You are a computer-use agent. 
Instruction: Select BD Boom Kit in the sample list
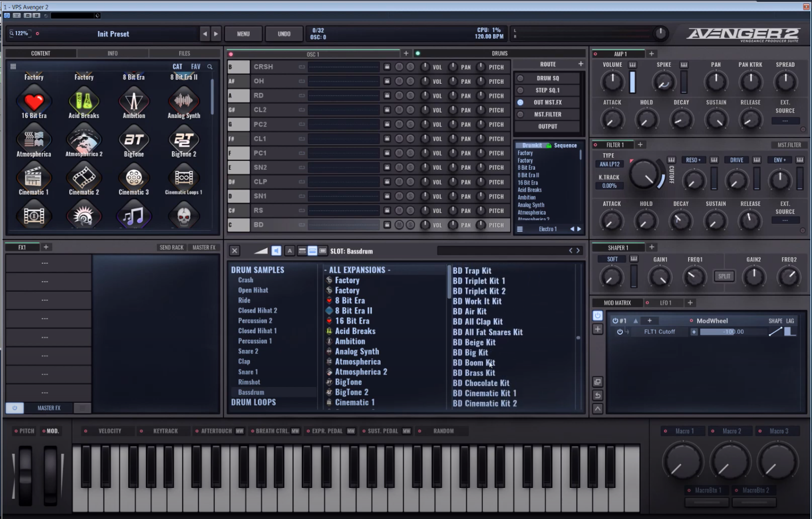tap(474, 363)
